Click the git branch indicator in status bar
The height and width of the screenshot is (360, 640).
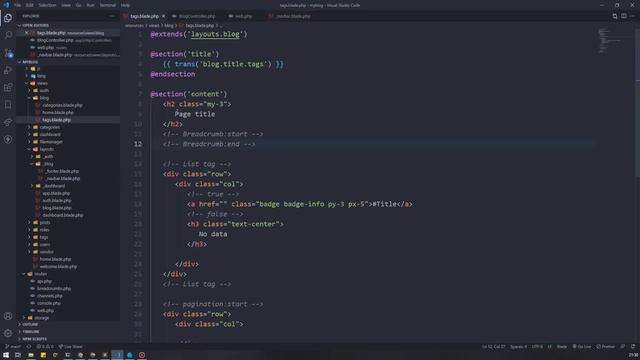pyautogui.click(x=13, y=347)
